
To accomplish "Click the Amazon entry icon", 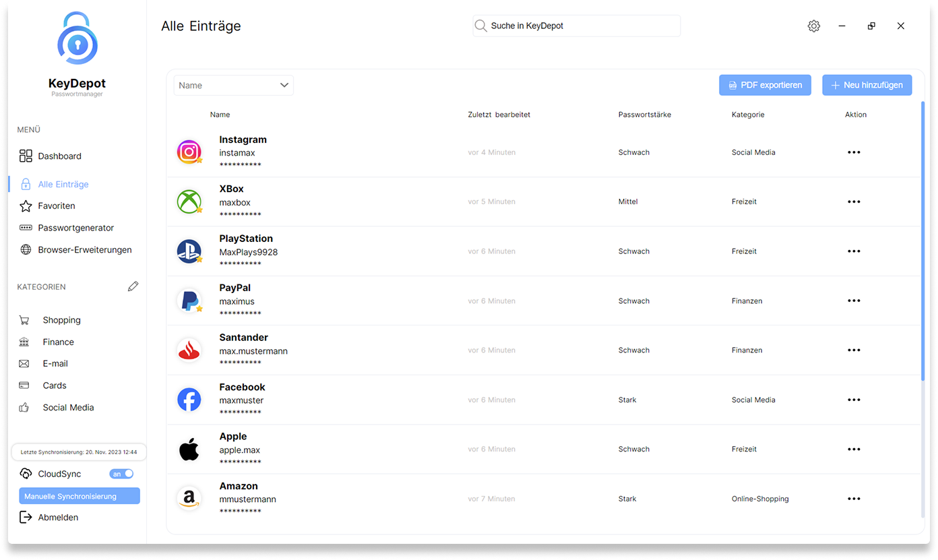I will (189, 499).
